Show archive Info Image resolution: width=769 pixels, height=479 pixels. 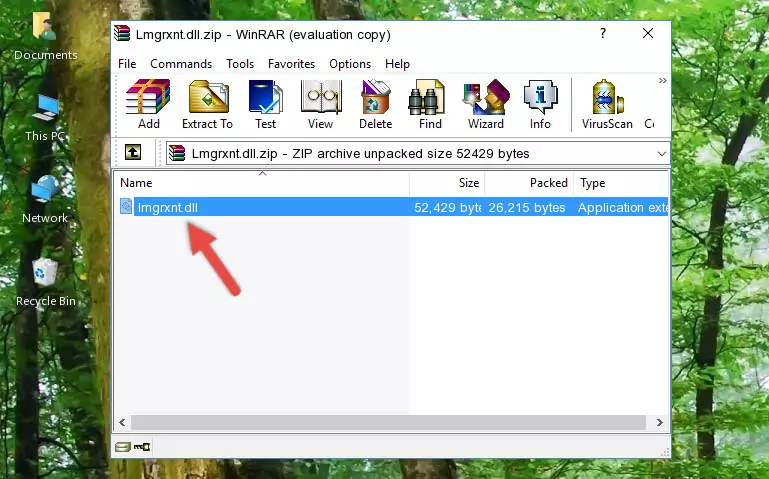tap(540, 104)
